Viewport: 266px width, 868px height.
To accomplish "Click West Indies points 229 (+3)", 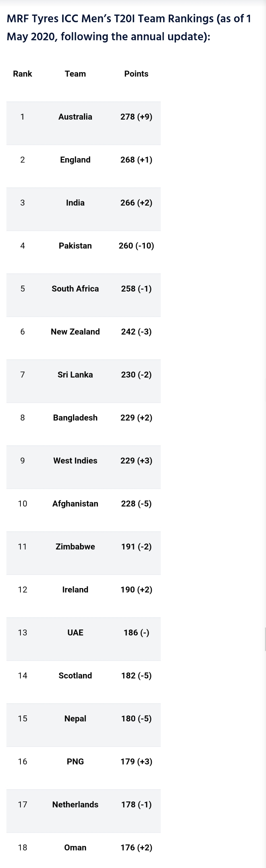I will point(136,461).
